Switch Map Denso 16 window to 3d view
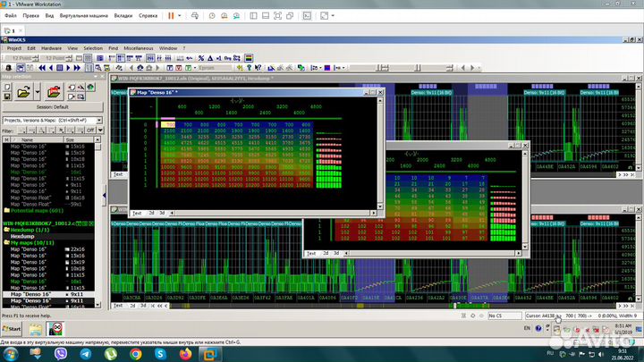The image size is (644, 362). [162, 213]
